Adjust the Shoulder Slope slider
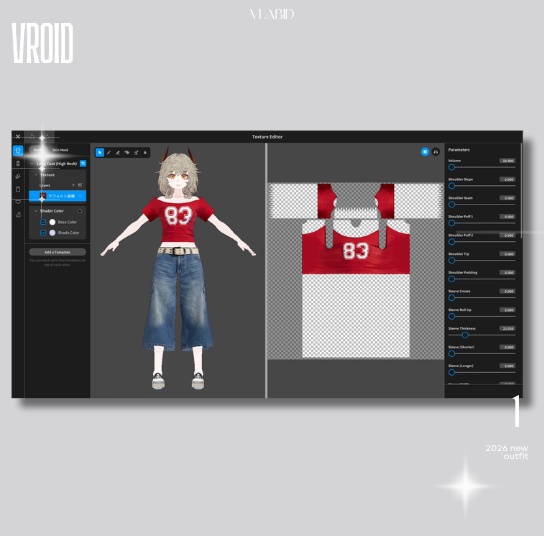Viewport: 544px width, 536px height. 482,186
